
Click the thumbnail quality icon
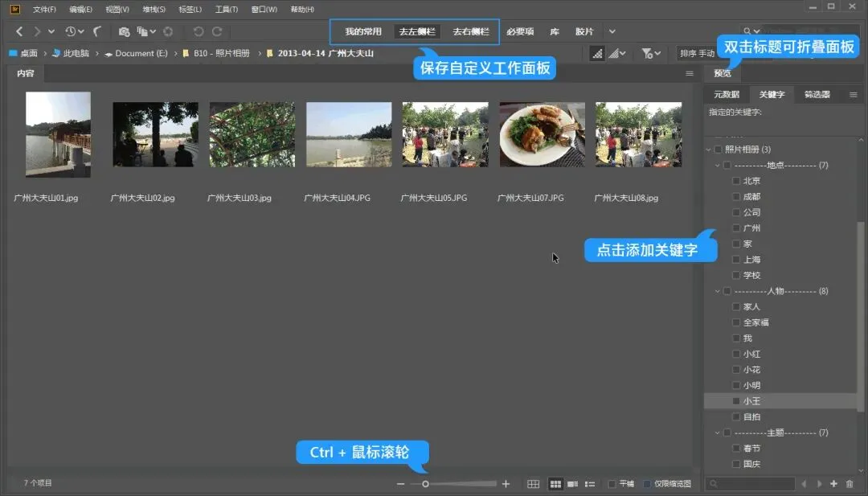coord(596,53)
